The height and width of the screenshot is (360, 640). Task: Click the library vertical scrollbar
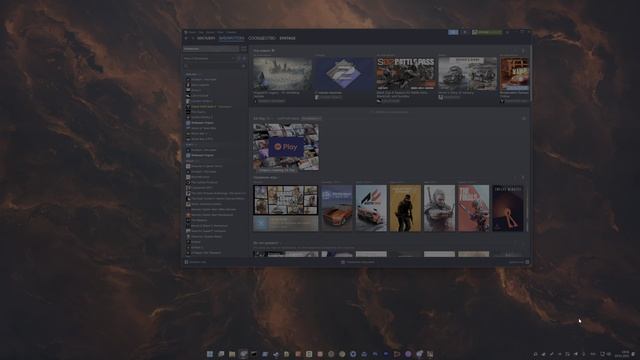pyautogui.click(x=530, y=73)
